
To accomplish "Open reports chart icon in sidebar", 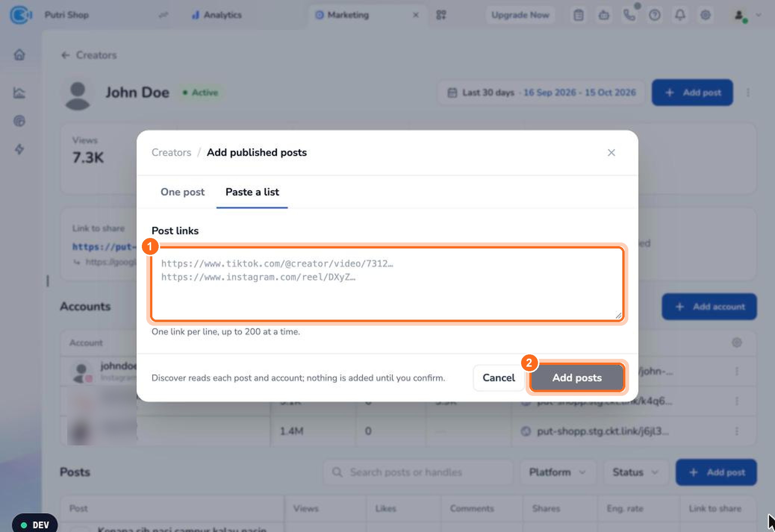I will [19, 92].
